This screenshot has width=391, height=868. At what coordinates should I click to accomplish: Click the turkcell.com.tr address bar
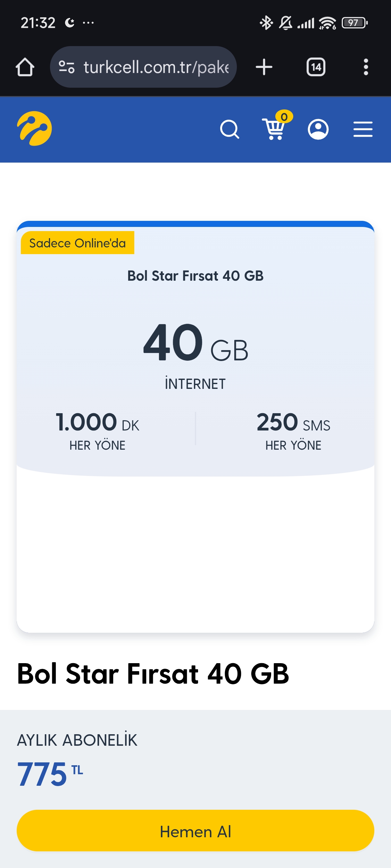tap(143, 67)
